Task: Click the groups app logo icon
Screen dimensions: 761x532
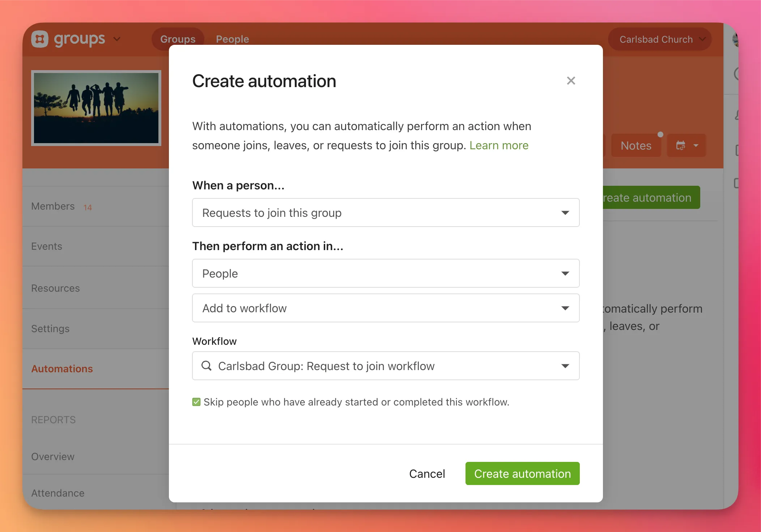Action: pos(40,39)
